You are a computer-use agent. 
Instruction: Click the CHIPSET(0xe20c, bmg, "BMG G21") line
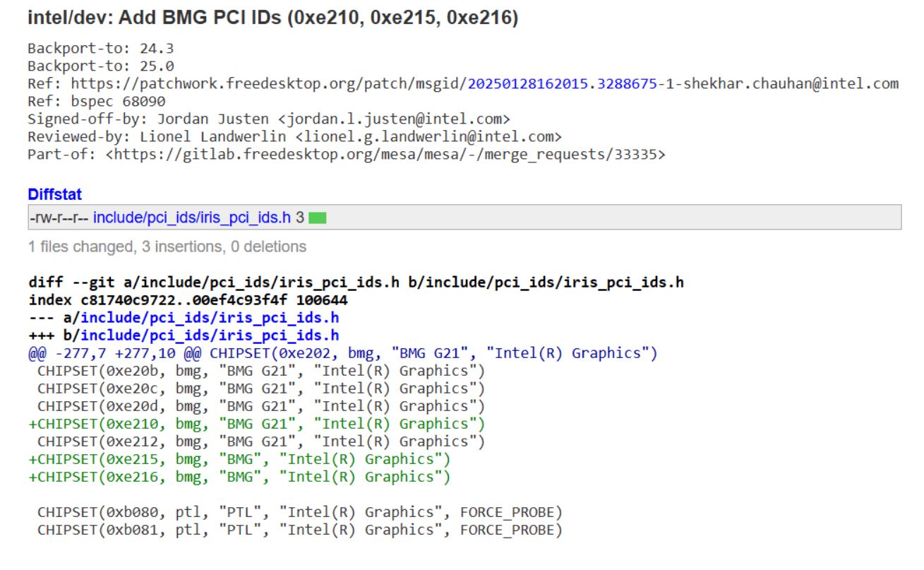(261, 388)
